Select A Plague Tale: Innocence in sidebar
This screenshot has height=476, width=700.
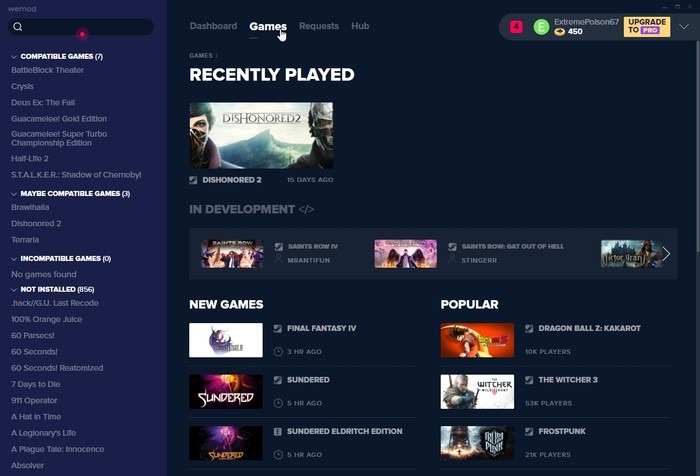click(x=58, y=449)
